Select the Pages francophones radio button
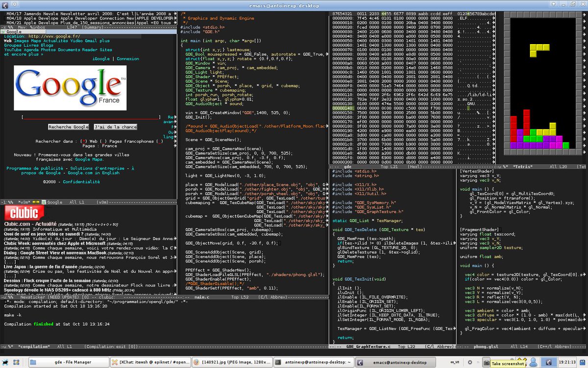The height and width of the screenshot is (368, 588). [104, 141]
